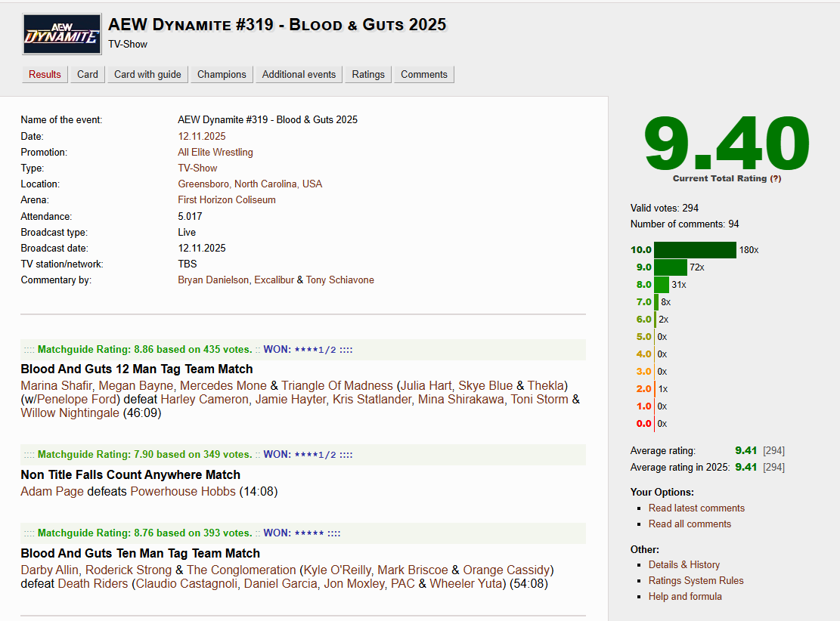Click Read all comments link

690,524
